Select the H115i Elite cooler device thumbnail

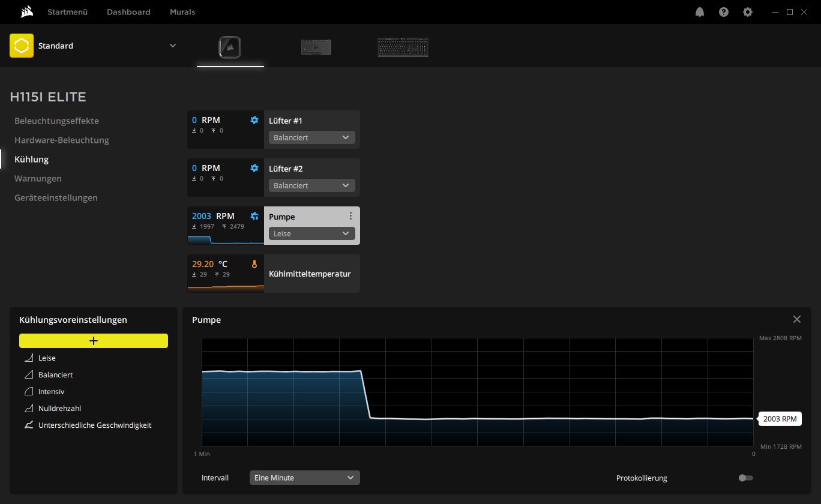click(230, 47)
